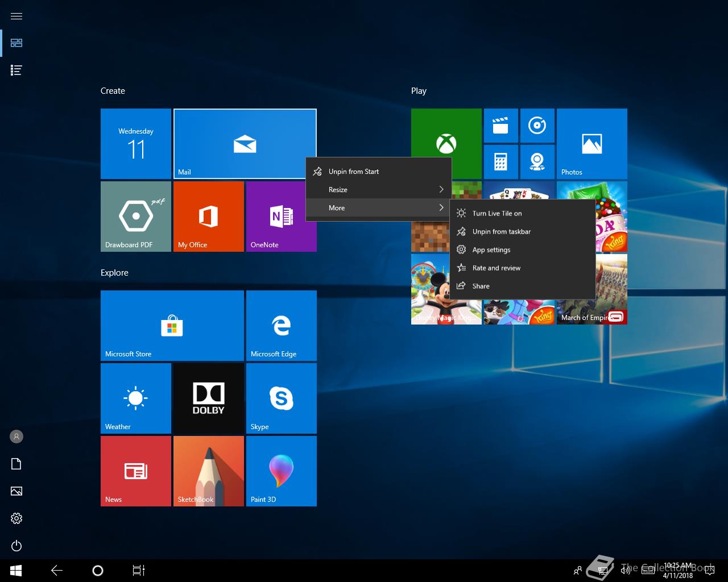Open the Movies & TV small tile

tap(501, 126)
